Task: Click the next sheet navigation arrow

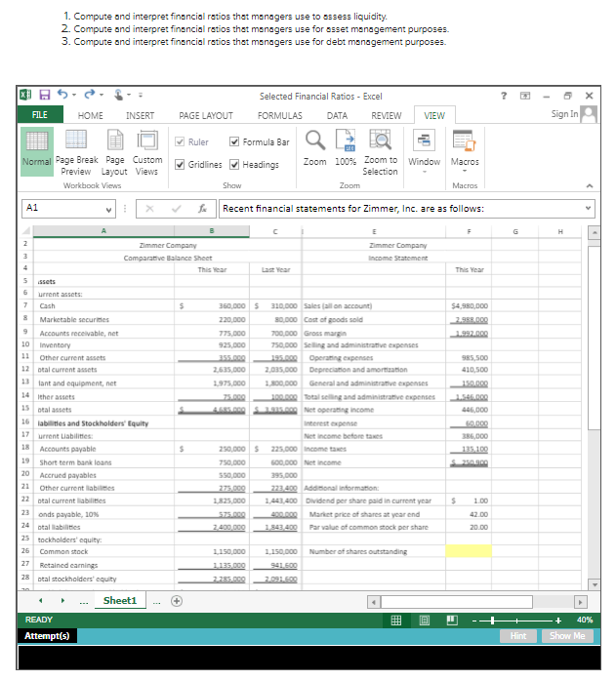Action: tap(62, 601)
